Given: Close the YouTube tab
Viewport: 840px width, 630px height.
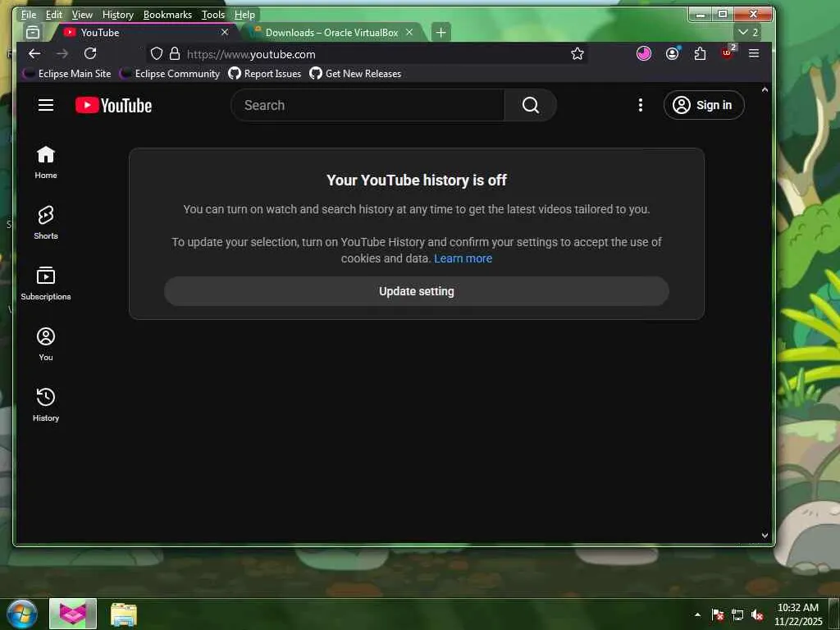Looking at the screenshot, I should tap(225, 32).
